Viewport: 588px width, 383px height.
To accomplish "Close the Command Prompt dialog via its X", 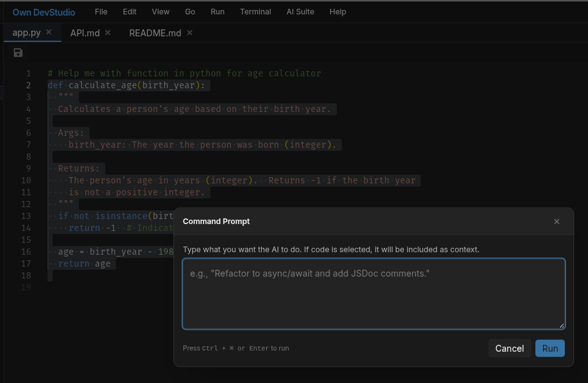I will point(556,221).
